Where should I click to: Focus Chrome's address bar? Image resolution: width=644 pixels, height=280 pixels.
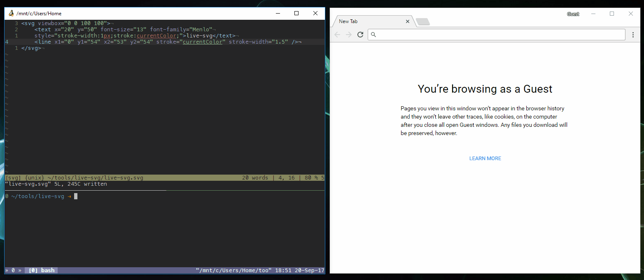tap(497, 35)
